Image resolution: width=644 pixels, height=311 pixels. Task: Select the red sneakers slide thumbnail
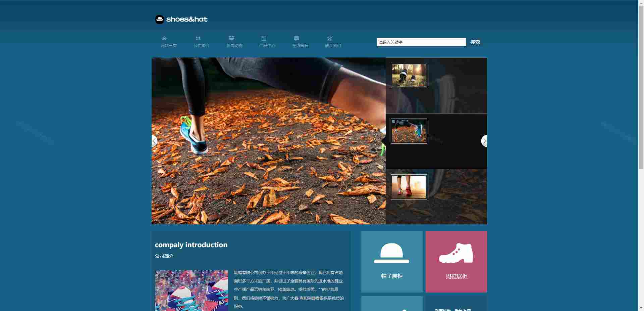point(409,187)
